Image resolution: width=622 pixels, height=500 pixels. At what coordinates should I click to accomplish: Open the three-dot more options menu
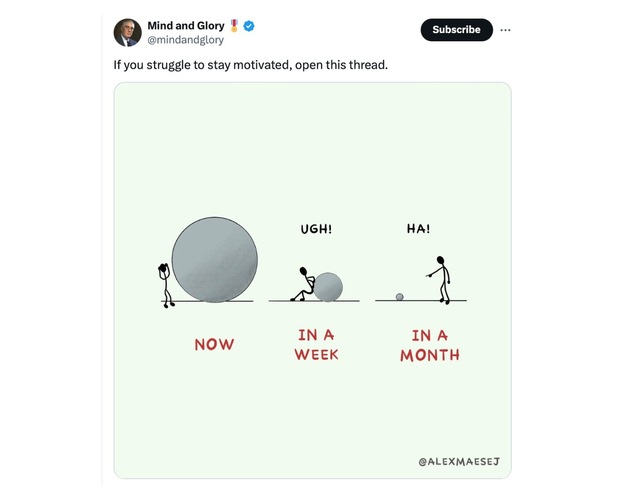(505, 30)
